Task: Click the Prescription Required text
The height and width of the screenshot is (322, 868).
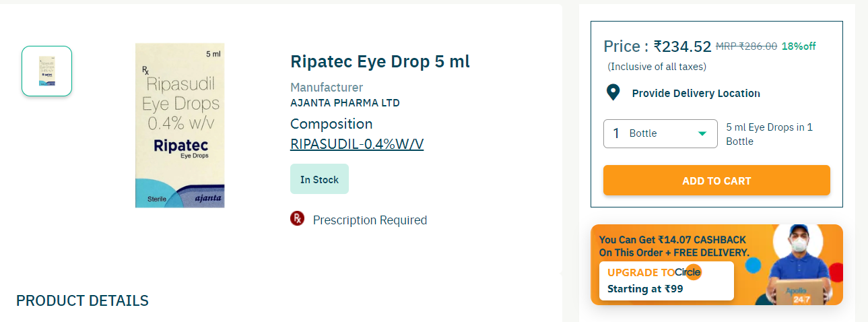Action: pyautogui.click(x=370, y=220)
